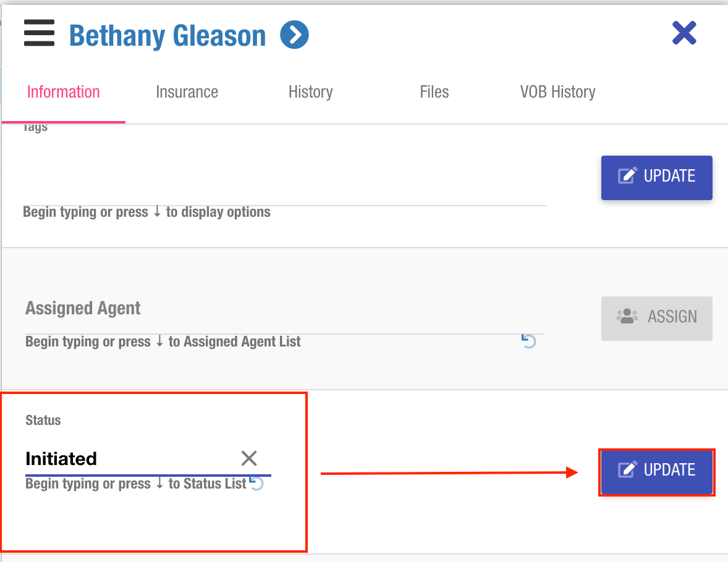Open the History tab
Screen dimensions: 728x562
click(310, 92)
